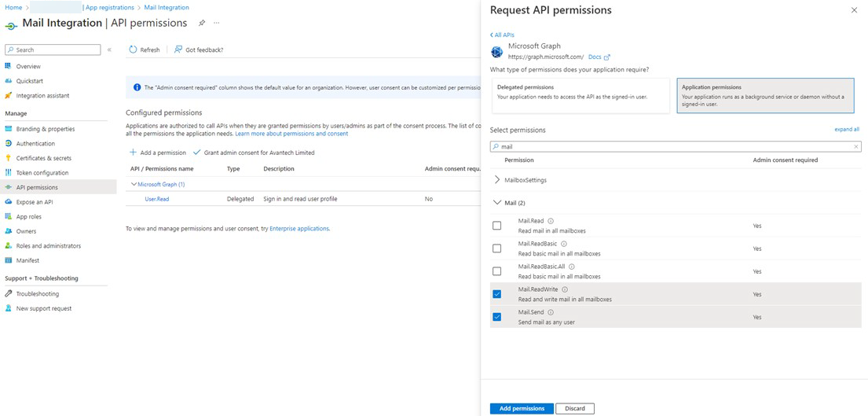This screenshot has height=416, width=868.
Task: Collapse the Microsoft Graph (1) permissions row
Action: pyautogui.click(x=134, y=184)
